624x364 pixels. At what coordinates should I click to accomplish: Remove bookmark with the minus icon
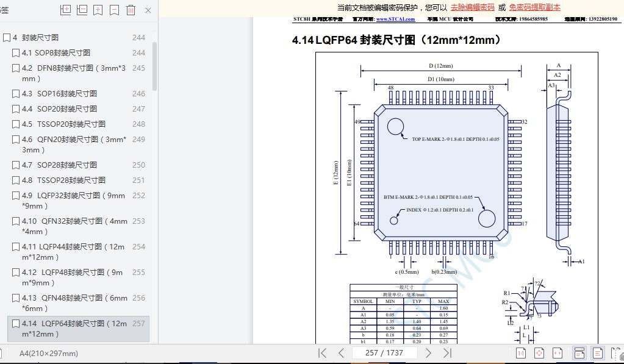(114, 10)
